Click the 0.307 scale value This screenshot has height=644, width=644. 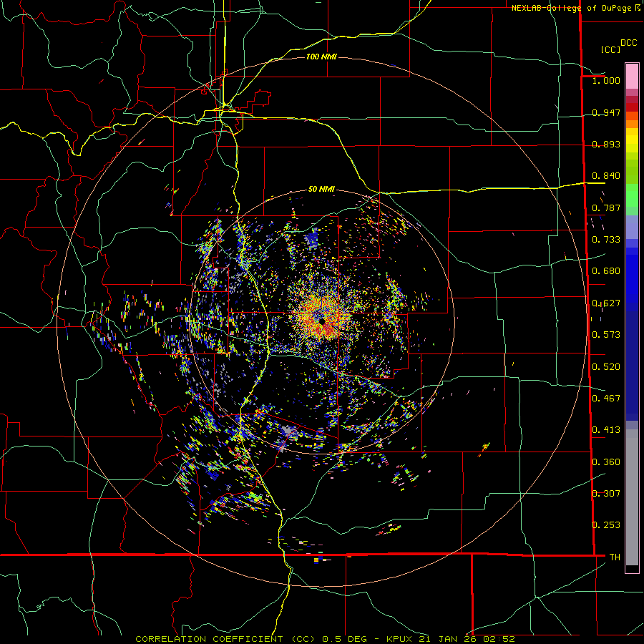point(606,494)
